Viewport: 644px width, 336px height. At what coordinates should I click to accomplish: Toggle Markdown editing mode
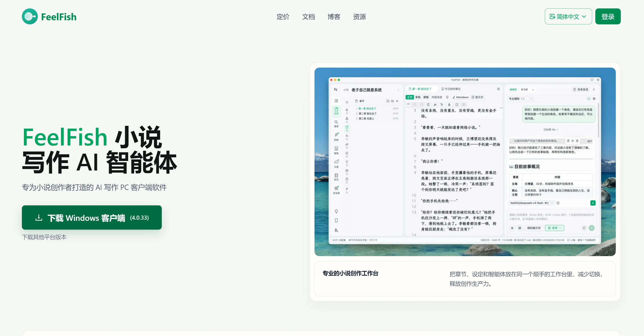pos(461,97)
